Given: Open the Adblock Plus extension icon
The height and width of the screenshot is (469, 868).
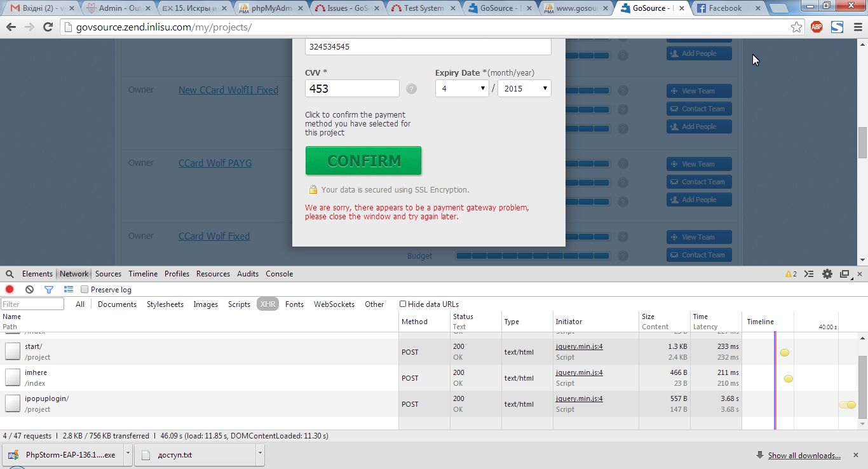Looking at the screenshot, I should [817, 27].
